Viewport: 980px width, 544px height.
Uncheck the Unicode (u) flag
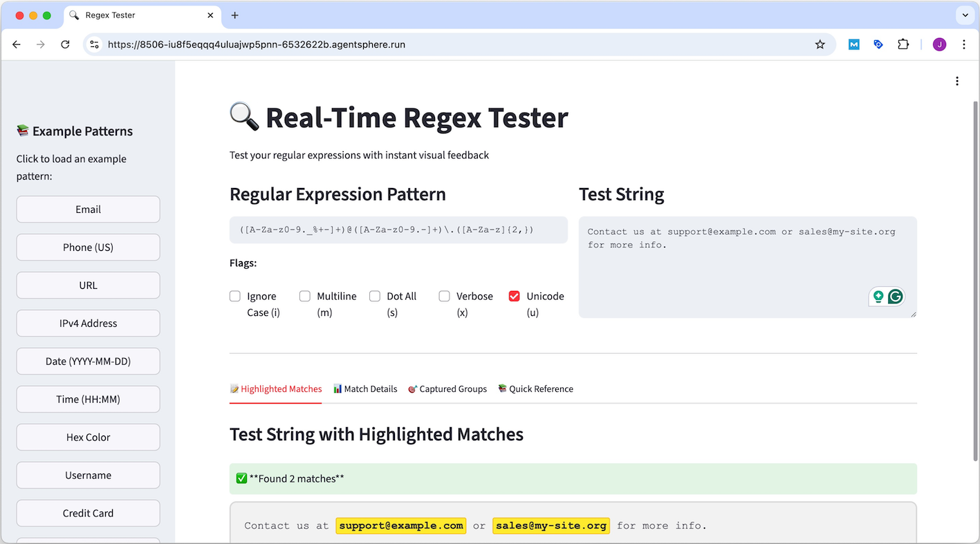515,295
